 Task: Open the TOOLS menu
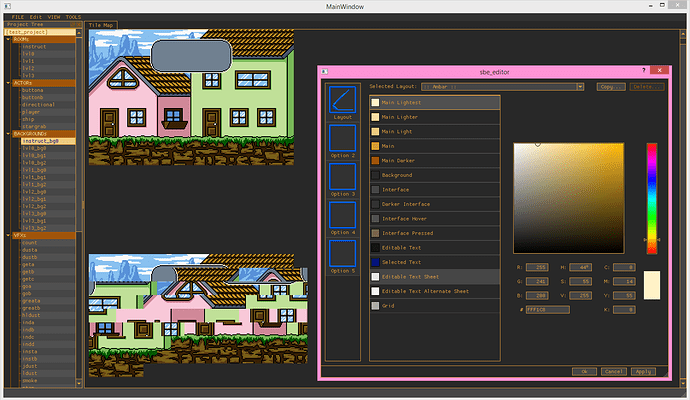point(73,17)
